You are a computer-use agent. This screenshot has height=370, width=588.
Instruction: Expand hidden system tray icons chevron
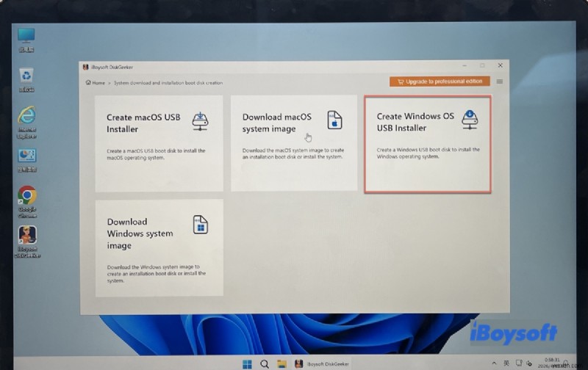click(x=494, y=363)
